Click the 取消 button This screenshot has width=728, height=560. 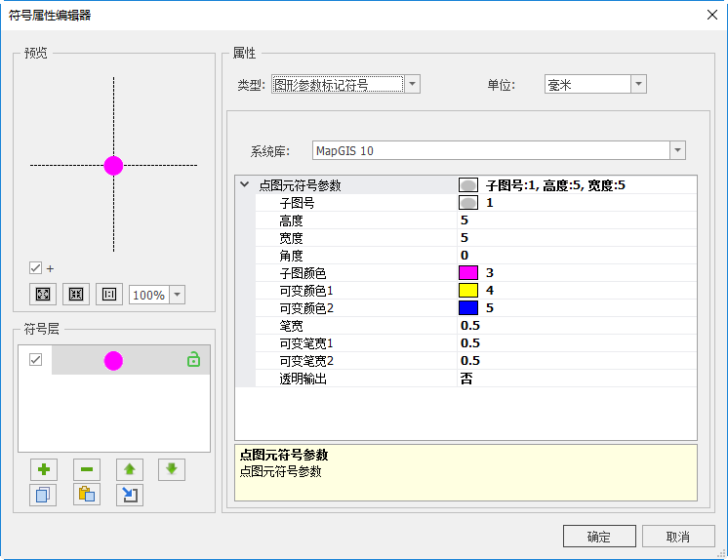(678, 537)
